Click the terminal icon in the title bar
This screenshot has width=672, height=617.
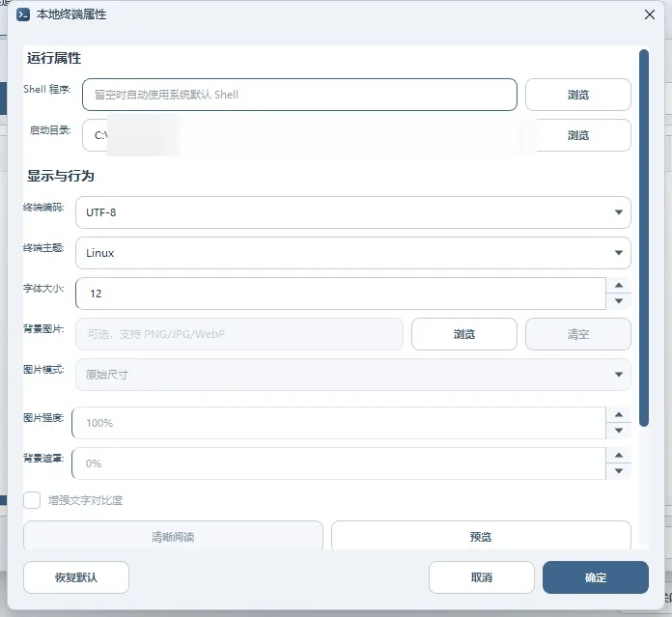click(23, 14)
